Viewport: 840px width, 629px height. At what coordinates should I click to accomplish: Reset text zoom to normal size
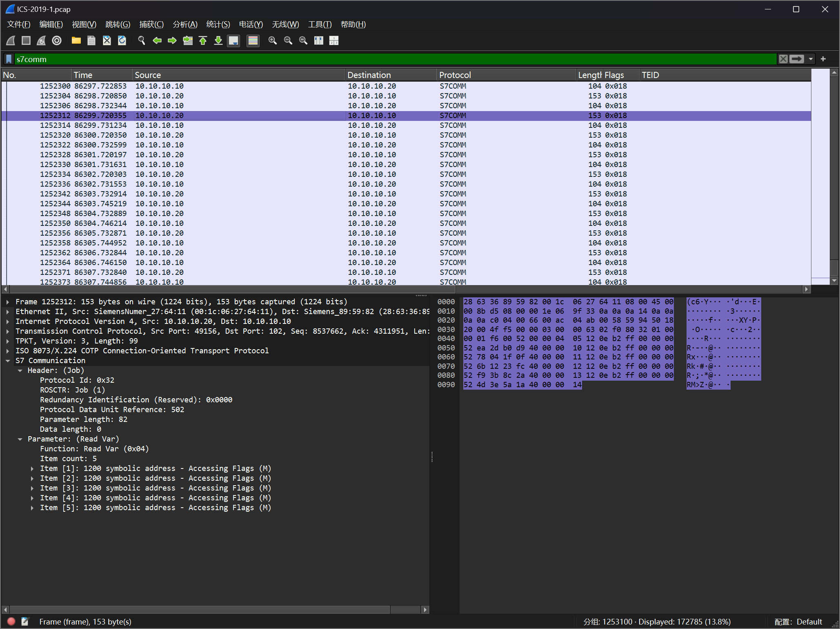pyautogui.click(x=303, y=40)
